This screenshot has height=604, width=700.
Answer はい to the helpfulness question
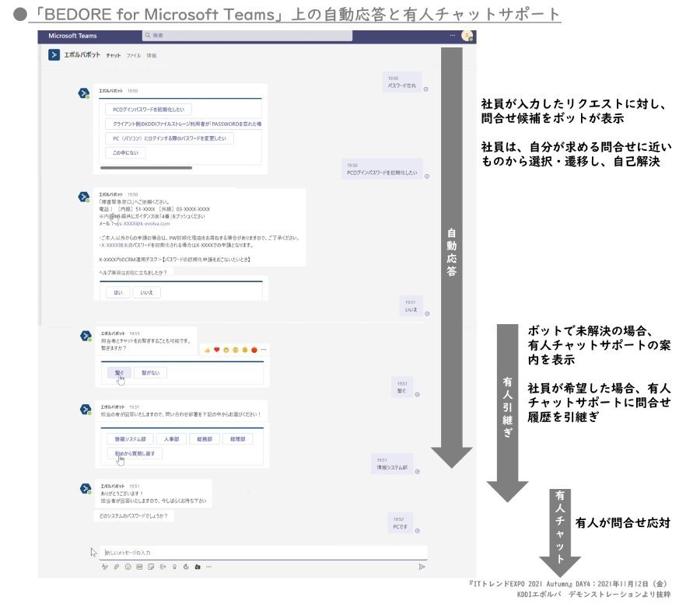tap(118, 292)
